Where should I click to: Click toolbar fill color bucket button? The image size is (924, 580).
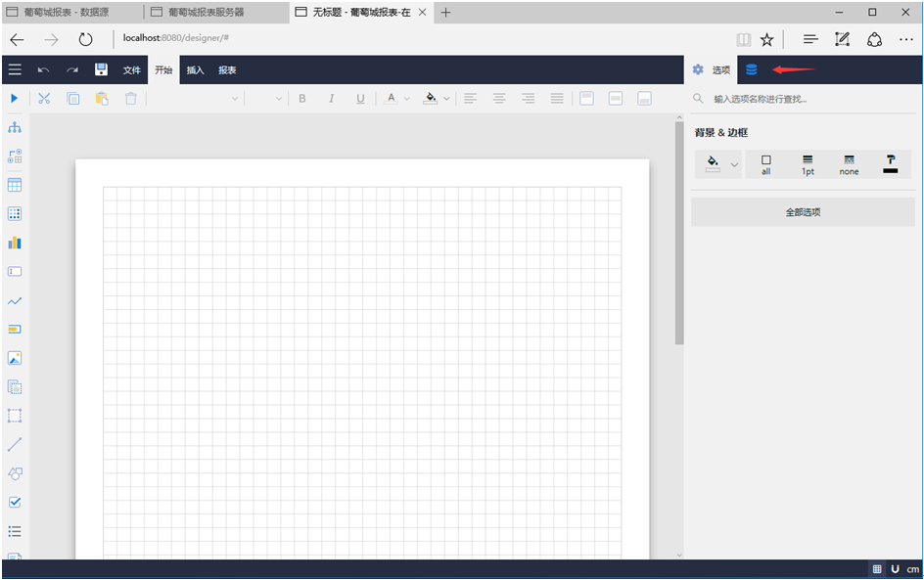(430, 99)
